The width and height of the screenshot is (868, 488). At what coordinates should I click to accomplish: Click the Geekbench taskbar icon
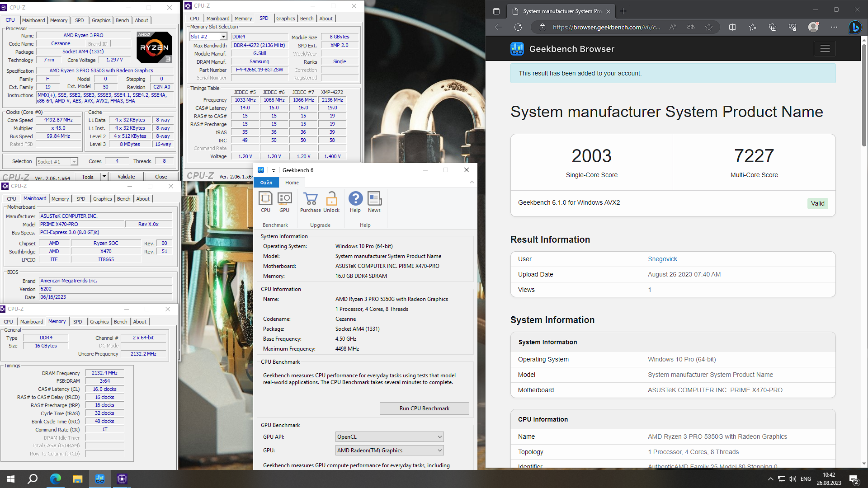coord(100,479)
